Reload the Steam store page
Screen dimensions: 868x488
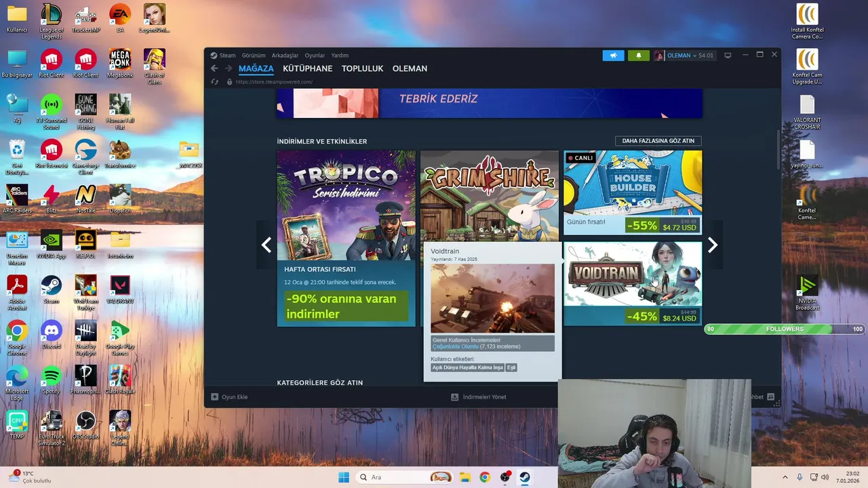[x=215, y=82]
